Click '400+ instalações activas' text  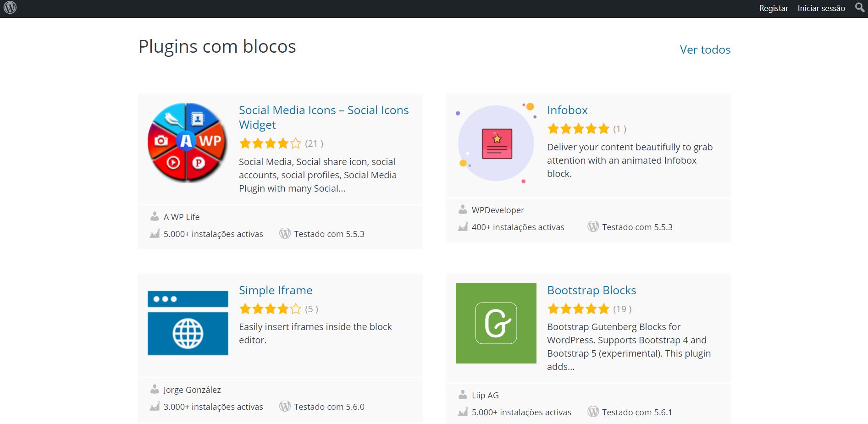point(518,227)
